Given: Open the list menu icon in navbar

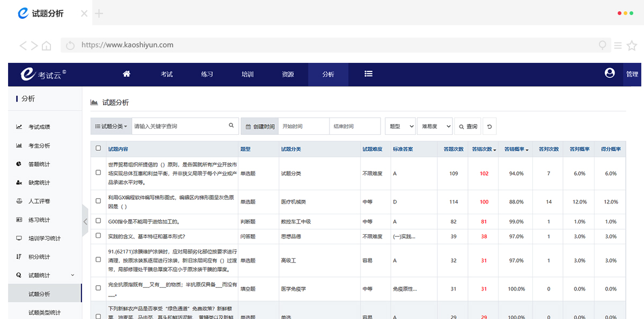Looking at the screenshot, I should (x=368, y=74).
